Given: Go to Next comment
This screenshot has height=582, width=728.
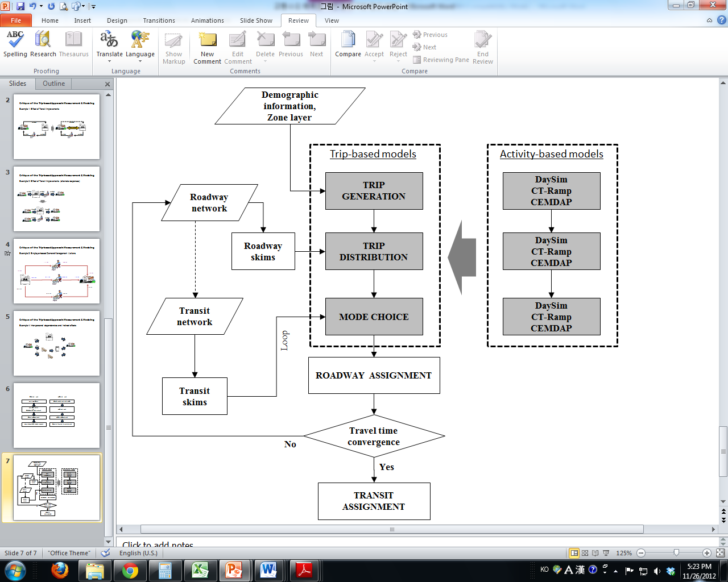Looking at the screenshot, I should [x=316, y=44].
